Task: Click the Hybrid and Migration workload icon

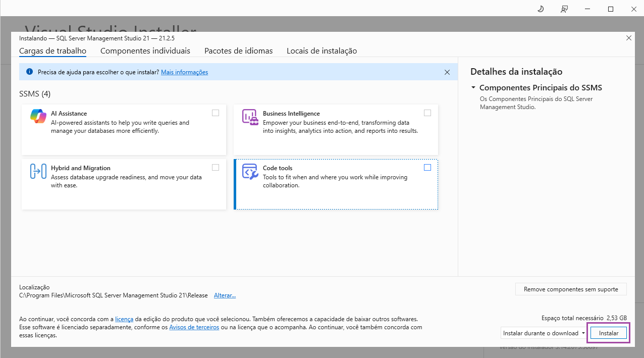Action: [38, 171]
